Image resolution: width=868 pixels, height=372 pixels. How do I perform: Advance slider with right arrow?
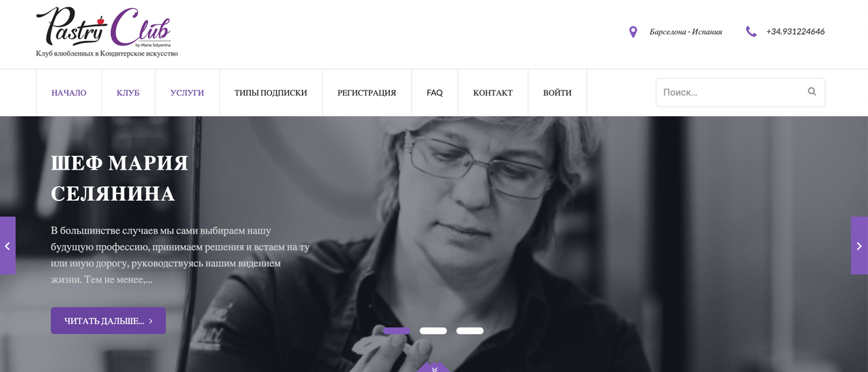click(859, 246)
